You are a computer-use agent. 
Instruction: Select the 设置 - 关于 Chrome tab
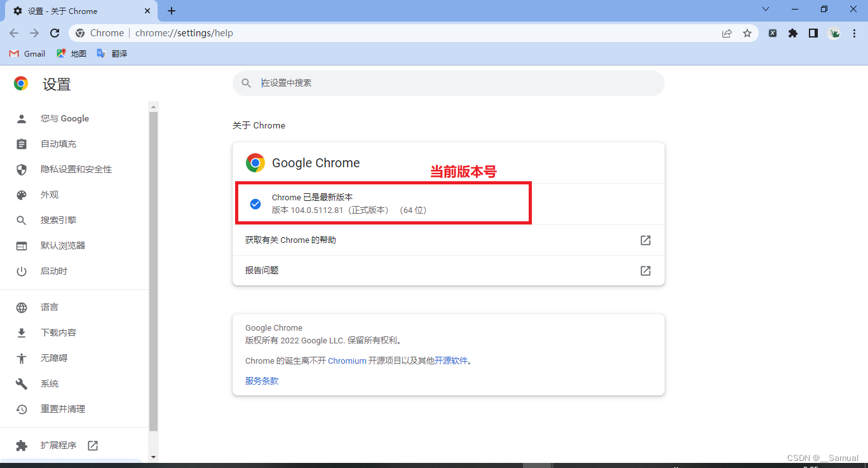(x=81, y=11)
